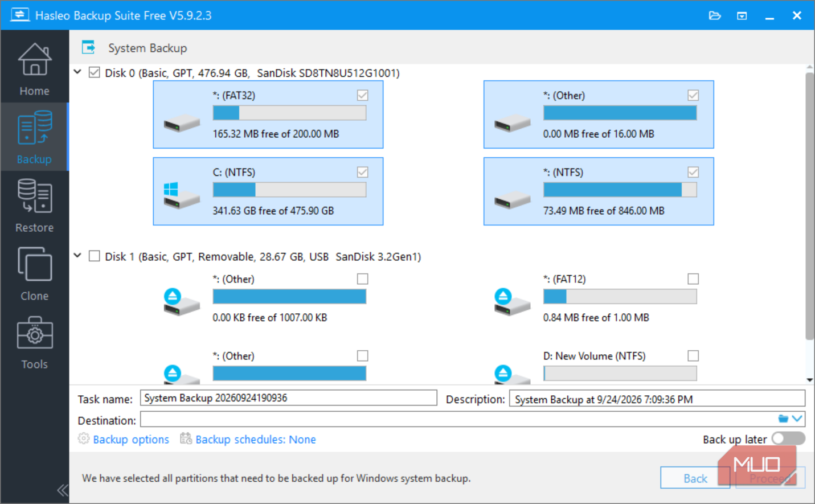The width and height of the screenshot is (815, 504).
Task: Enable the Back up later switch
Action: click(x=788, y=439)
